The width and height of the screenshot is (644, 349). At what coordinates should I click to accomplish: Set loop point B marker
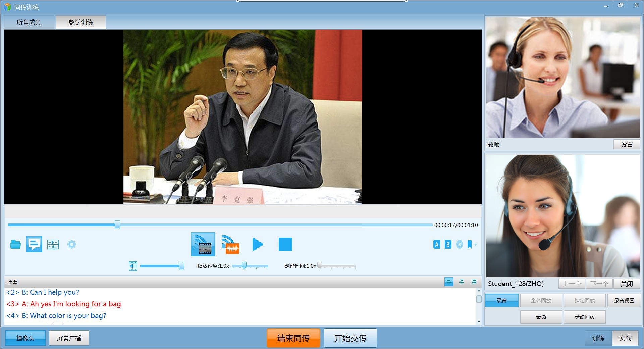(448, 245)
